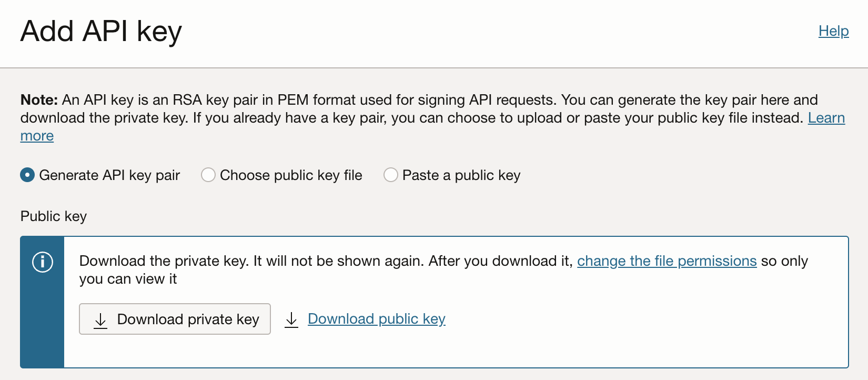This screenshot has height=380, width=868.
Task: Click the download arrow inside Download private key
Action: (100, 320)
